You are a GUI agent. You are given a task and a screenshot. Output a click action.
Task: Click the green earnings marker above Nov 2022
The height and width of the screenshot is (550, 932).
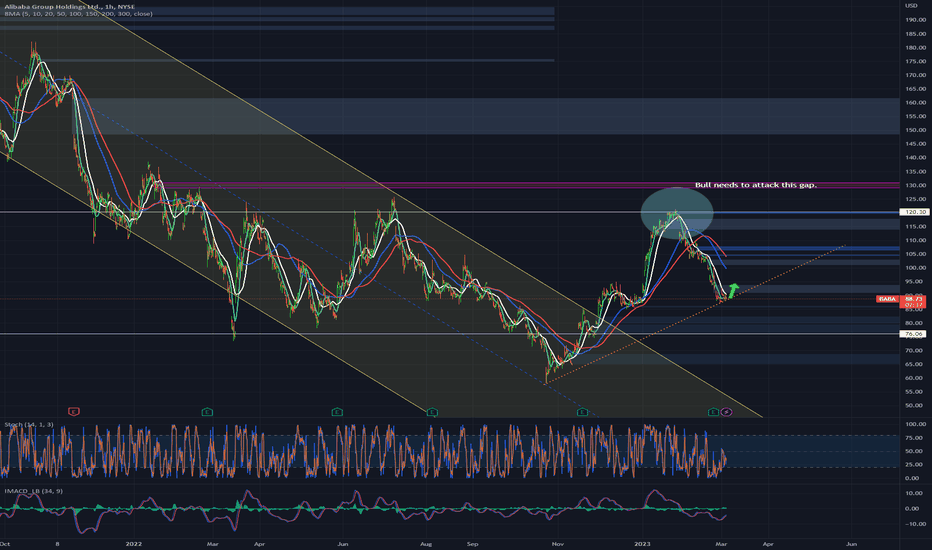pyautogui.click(x=582, y=411)
